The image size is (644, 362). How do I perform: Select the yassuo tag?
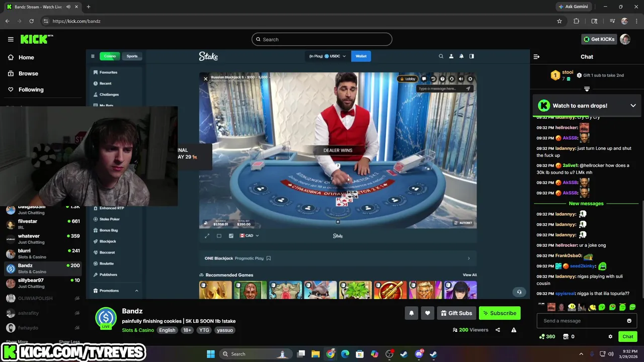[225, 330]
